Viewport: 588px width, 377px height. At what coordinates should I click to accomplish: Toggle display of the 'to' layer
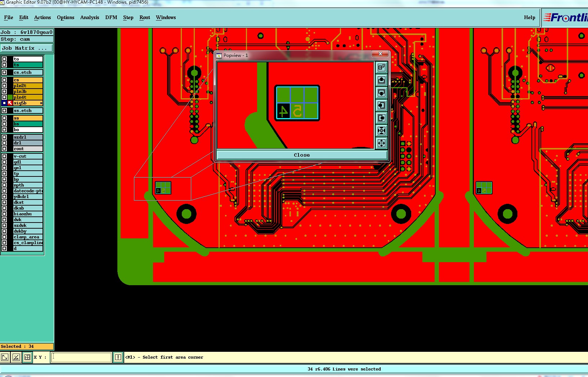[x=4, y=59]
